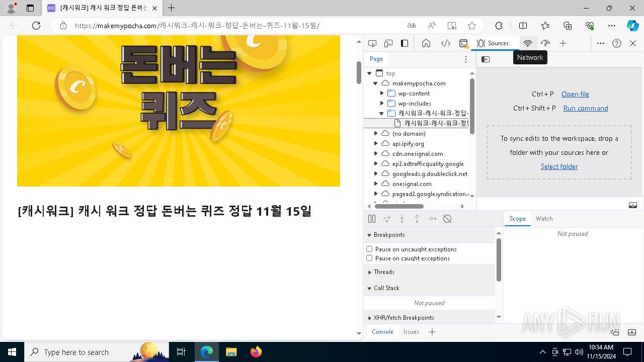Expand googleads.g.doubleclick.net domain
The height and width of the screenshot is (362, 644).
click(x=375, y=174)
